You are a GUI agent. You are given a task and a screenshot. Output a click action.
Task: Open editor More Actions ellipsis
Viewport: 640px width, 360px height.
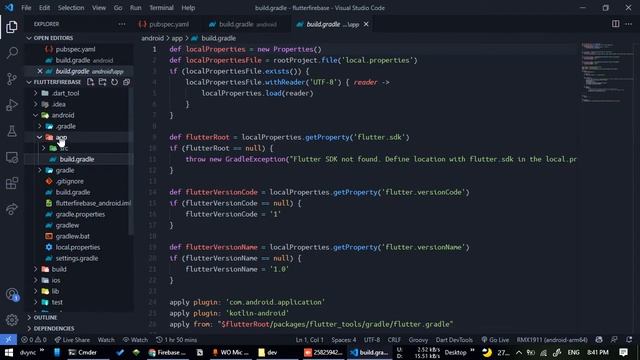click(628, 24)
